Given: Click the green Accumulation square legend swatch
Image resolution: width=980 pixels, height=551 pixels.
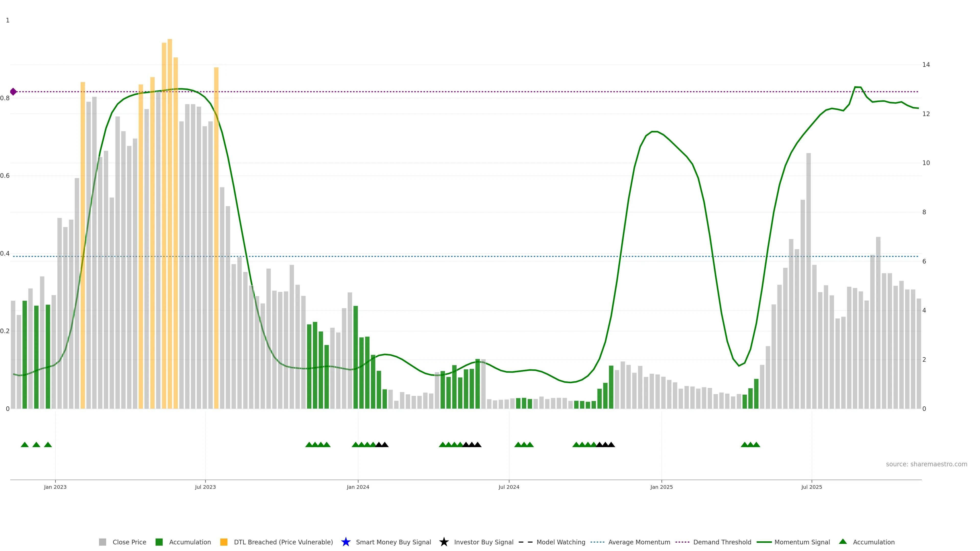Looking at the screenshot, I should [159, 542].
